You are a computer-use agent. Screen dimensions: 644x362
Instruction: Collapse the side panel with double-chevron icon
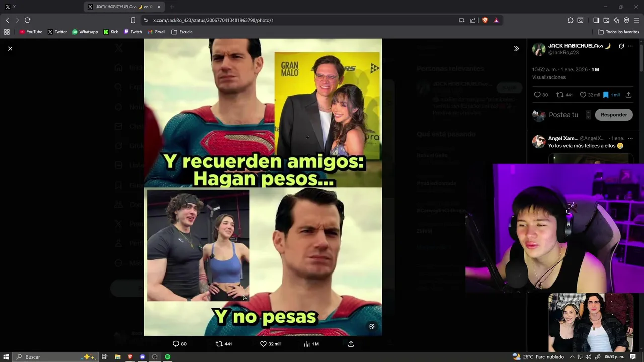[516, 49]
